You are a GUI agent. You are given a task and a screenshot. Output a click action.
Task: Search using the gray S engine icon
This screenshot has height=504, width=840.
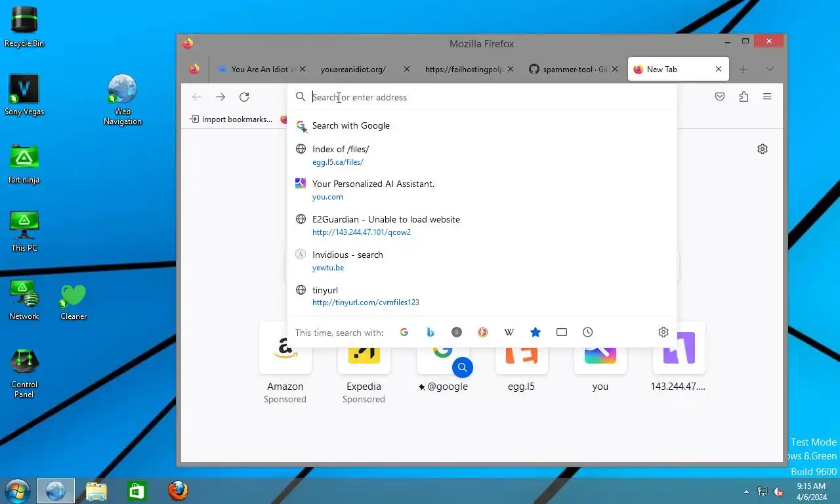coord(457,332)
